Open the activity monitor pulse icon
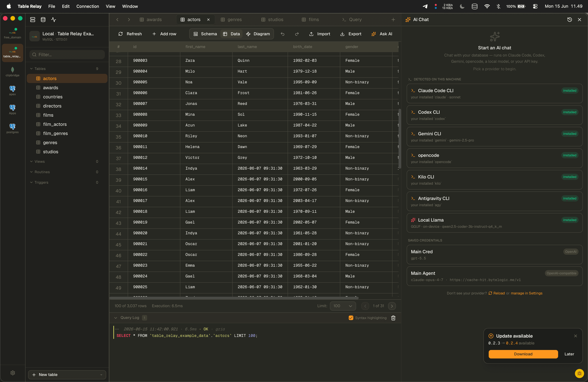 54,19
